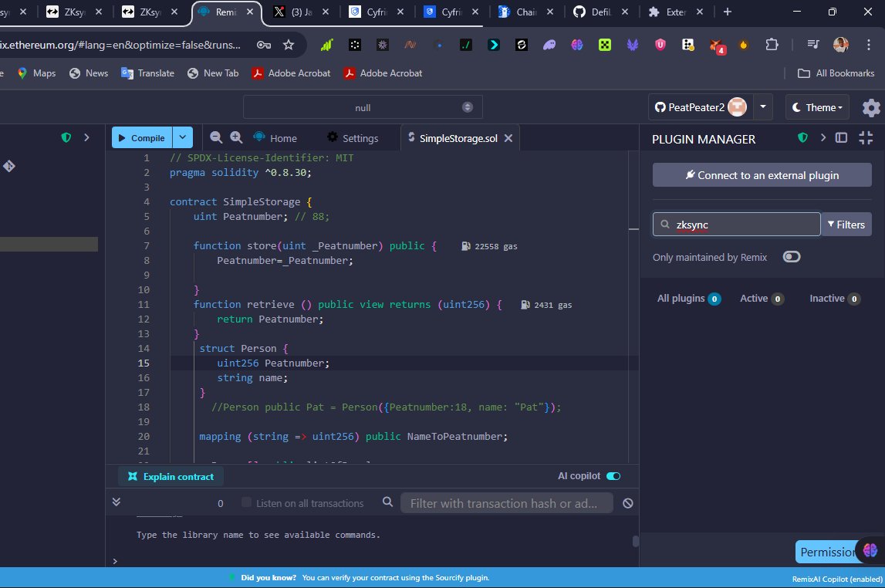Viewport: 885px width, 588px height.
Task: Toggle the AI copilot switch
Action: [613, 476]
